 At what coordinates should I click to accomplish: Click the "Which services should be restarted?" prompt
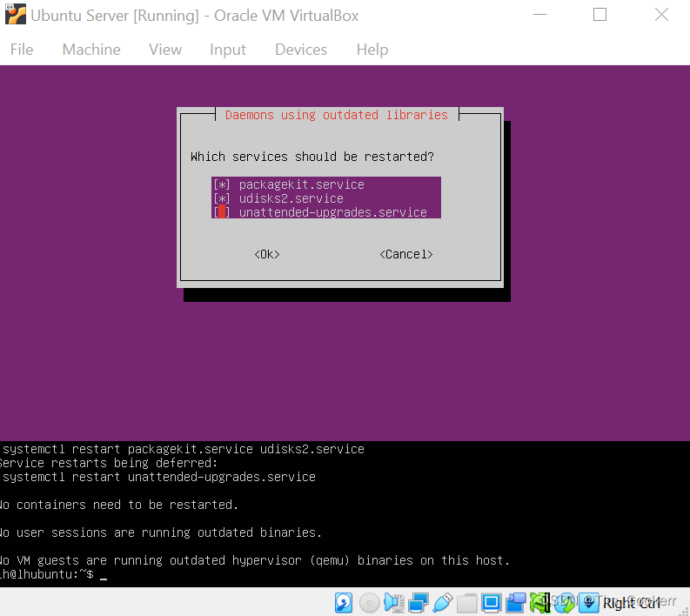pyautogui.click(x=312, y=157)
